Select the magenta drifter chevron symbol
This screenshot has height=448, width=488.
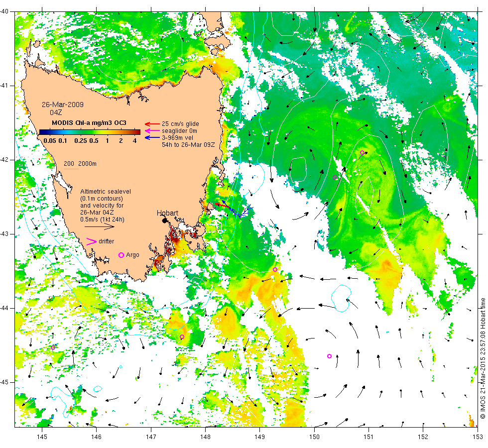click(91, 241)
